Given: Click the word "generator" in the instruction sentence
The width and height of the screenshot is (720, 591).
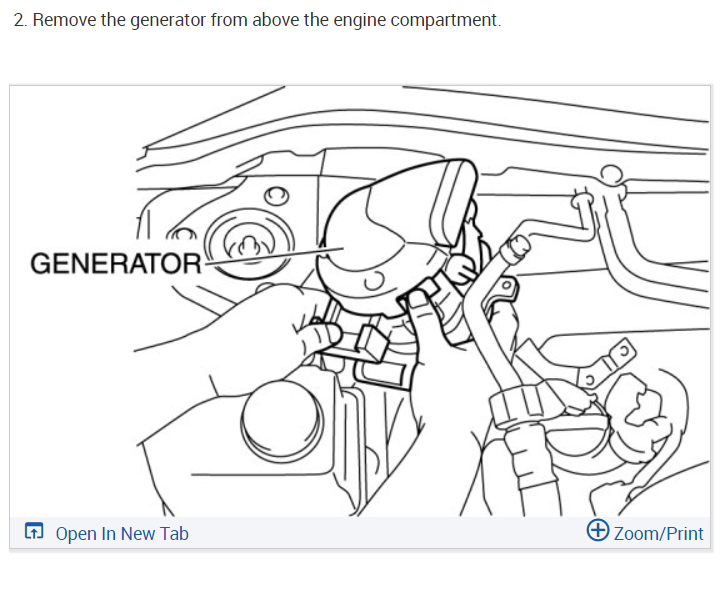Looking at the screenshot, I should (168, 20).
